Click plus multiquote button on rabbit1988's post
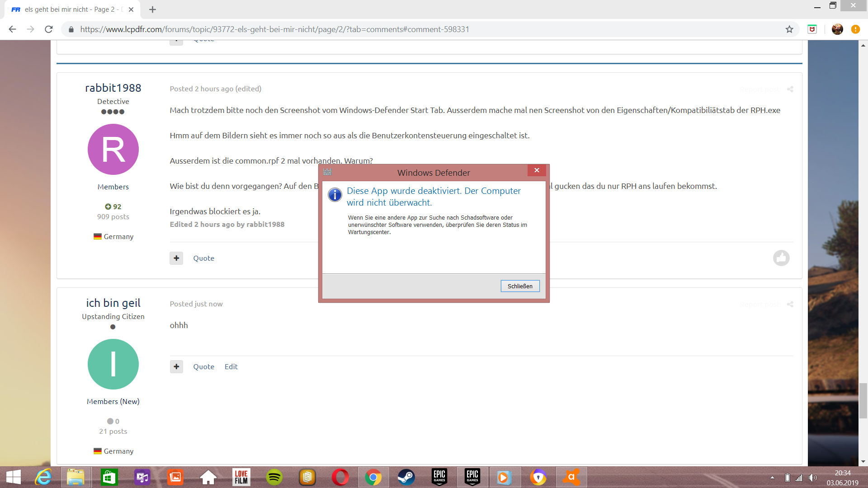This screenshot has width=868, height=488. click(176, 258)
